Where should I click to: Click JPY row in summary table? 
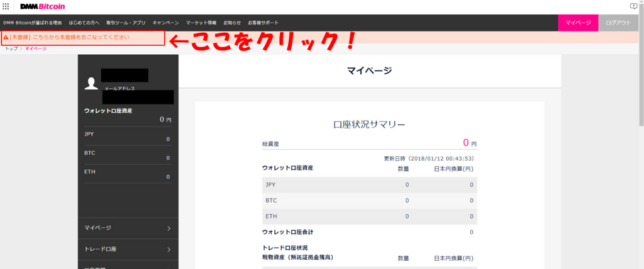point(370,185)
